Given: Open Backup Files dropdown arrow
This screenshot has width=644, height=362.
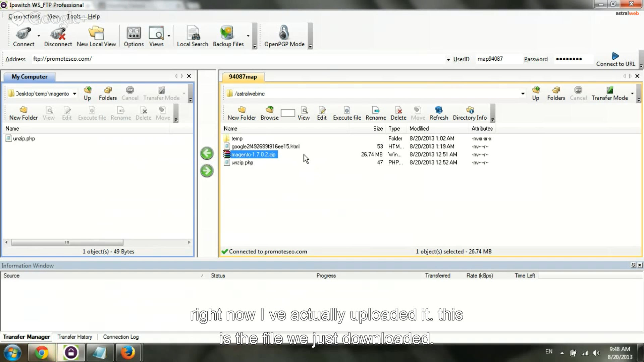Looking at the screenshot, I should pyautogui.click(x=248, y=36).
